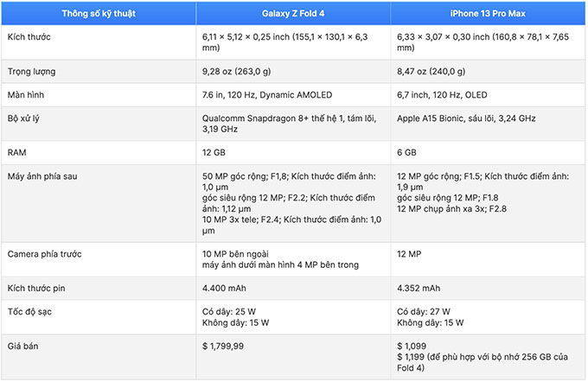Click the '12 GB' RAM value
Image resolution: width=588 pixels, height=382 pixels.
coord(214,153)
